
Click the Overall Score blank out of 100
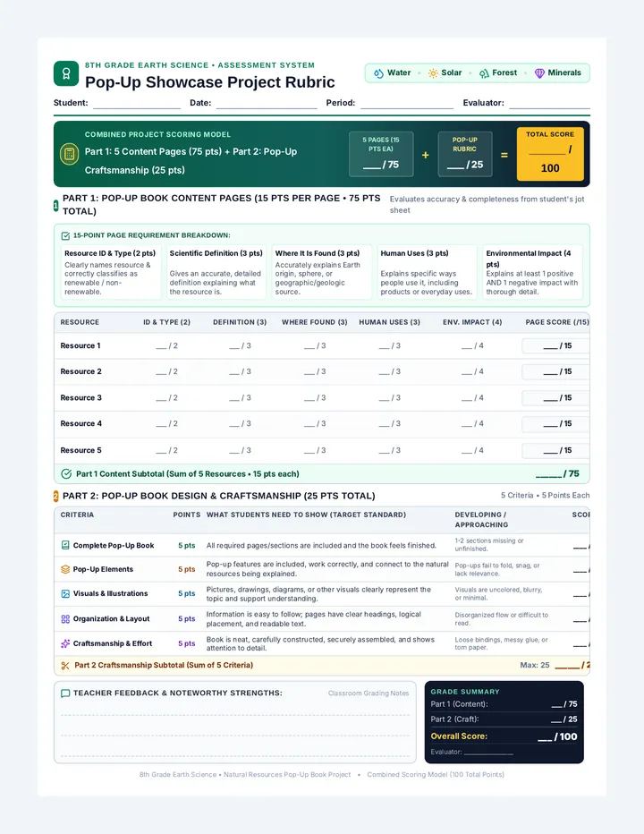tap(557, 736)
